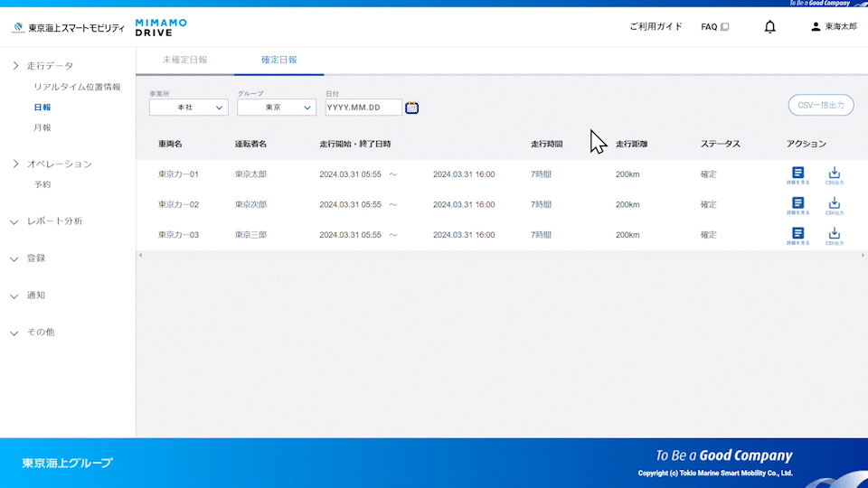Screen dimensions: 868x488
Task: Click the MIMAMO DRIVE logo
Action: point(161,28)
